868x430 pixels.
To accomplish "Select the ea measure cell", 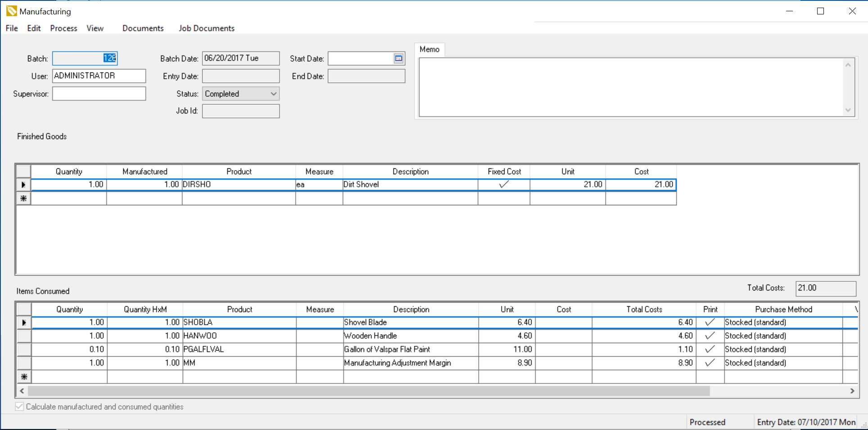I will [319, 185].
